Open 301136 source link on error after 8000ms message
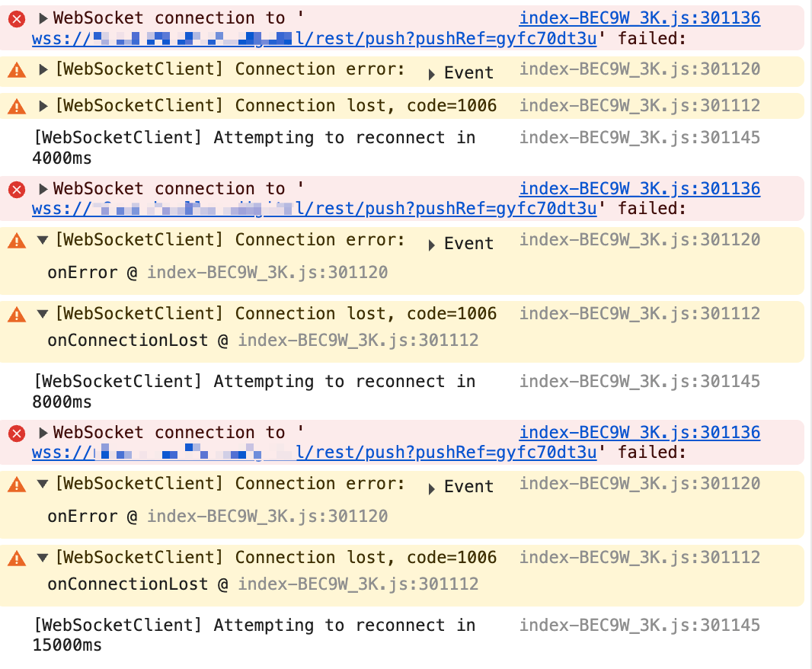Screen dimensions: 812x669 point(640,433)
